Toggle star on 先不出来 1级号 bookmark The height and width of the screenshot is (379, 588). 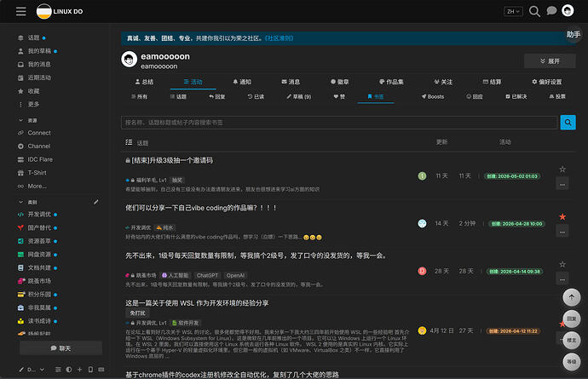point(562,265)
